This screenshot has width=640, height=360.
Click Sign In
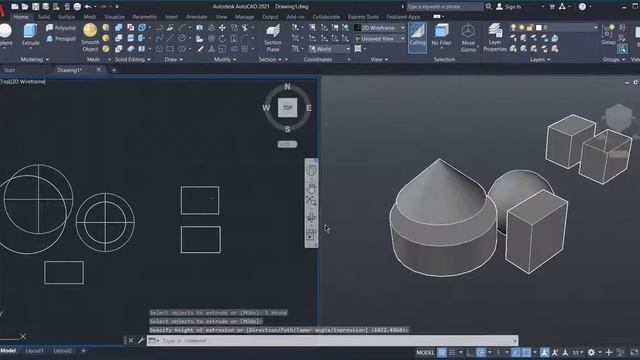(509, 7)
